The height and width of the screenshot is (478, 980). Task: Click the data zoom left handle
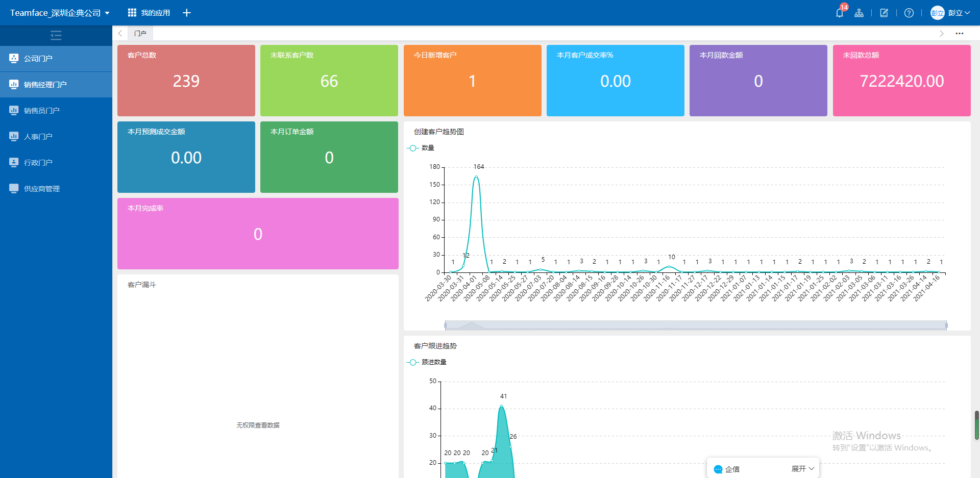[x=445, y=325]
